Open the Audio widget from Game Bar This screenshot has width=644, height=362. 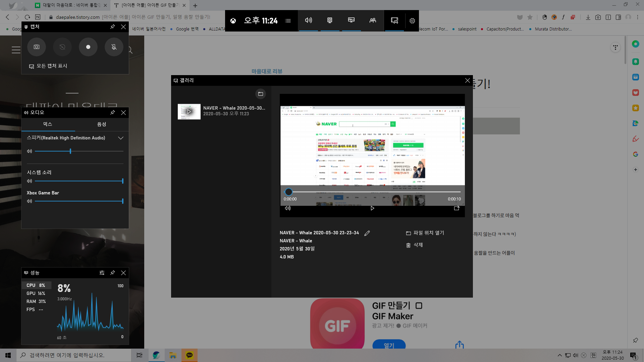click(x=308, y=20)
